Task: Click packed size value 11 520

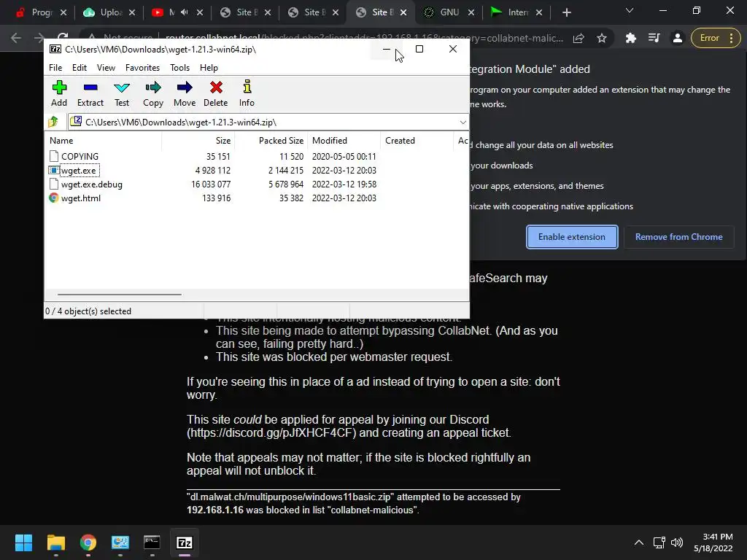Action: [x=291, y=156]
